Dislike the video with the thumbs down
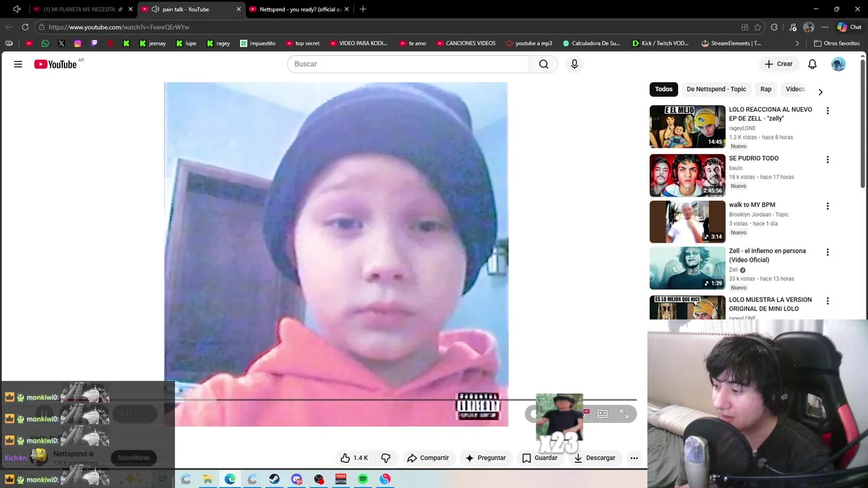Screen dimensions: 868x488 pos(386,458)
